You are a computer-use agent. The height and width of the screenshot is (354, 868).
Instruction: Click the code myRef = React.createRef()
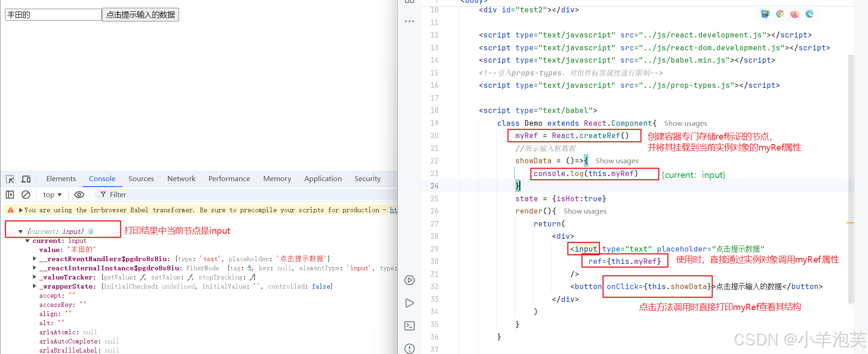[572, 136]
